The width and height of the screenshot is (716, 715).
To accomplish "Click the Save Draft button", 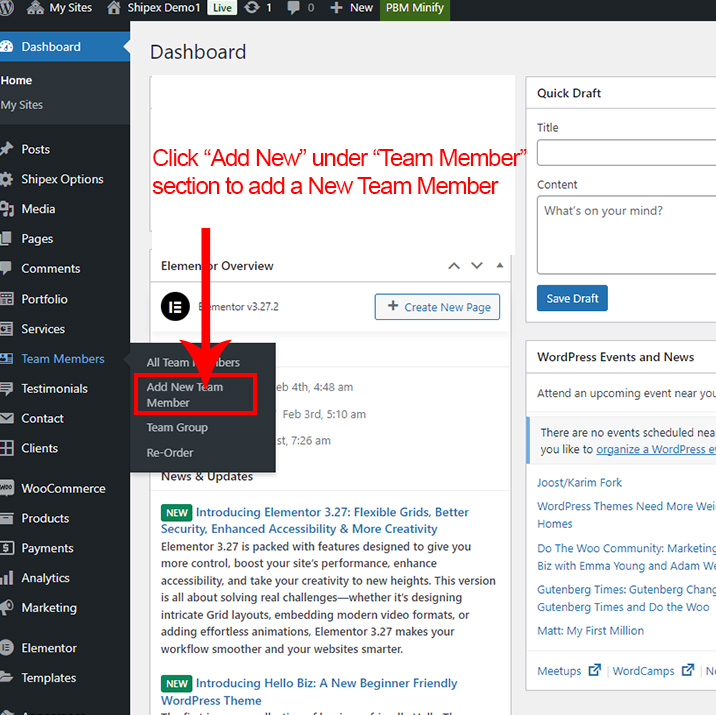I will pos(572,298).
